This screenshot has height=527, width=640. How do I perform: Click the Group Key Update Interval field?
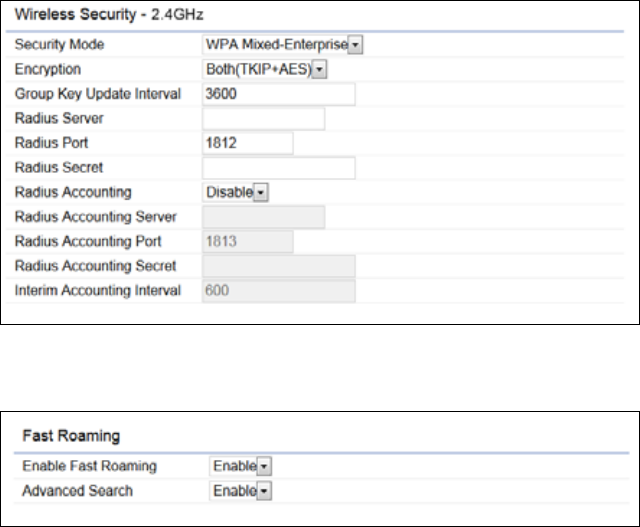tap(279, 94)
